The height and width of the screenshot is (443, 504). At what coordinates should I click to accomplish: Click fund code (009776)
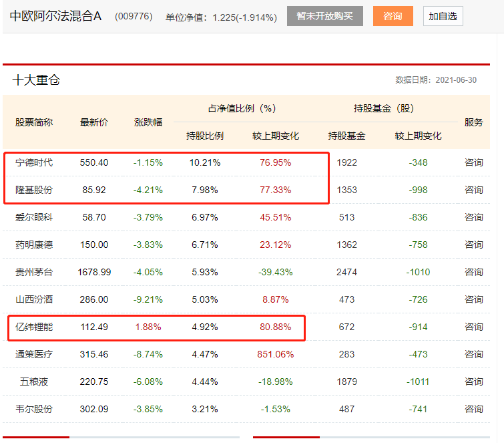134,17
